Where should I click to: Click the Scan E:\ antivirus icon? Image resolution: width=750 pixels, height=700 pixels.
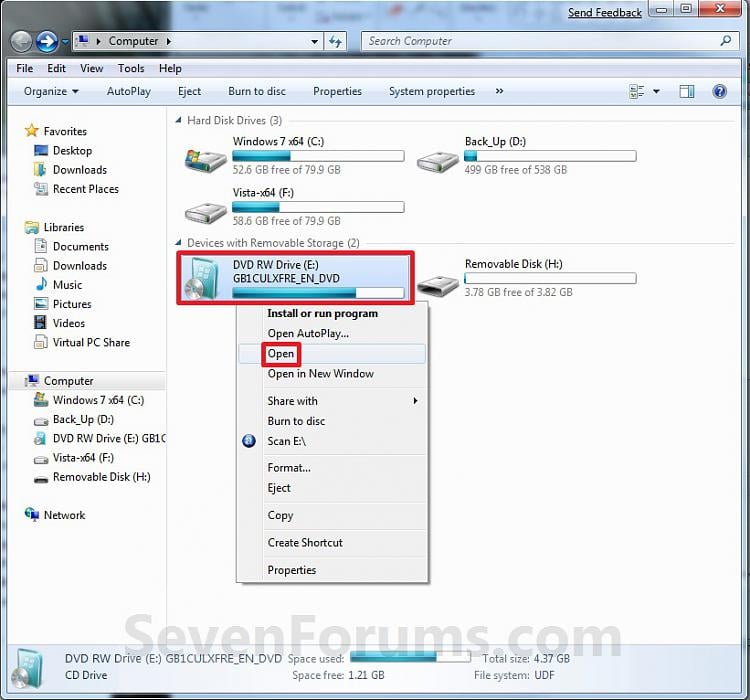click(x=249, y=441)
